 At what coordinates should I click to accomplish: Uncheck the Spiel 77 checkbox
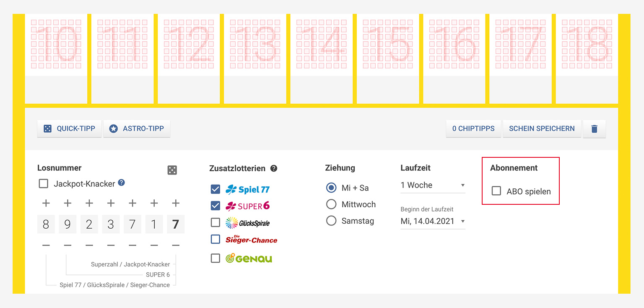(216, 189)
